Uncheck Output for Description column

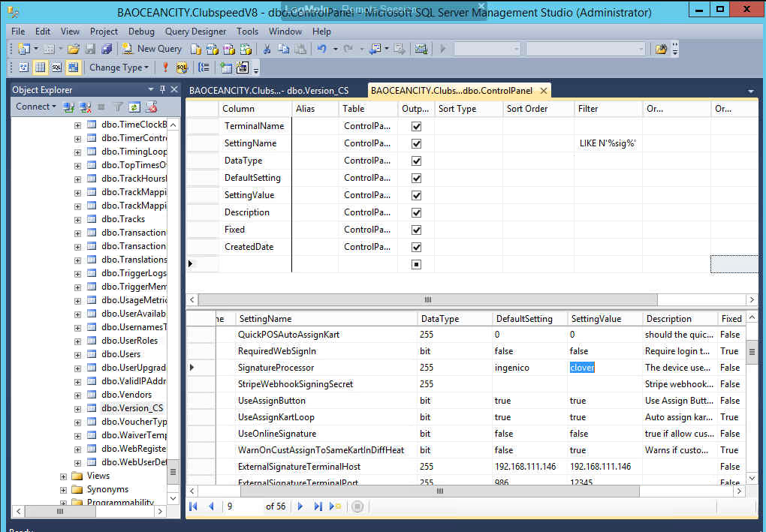[416, 212]
